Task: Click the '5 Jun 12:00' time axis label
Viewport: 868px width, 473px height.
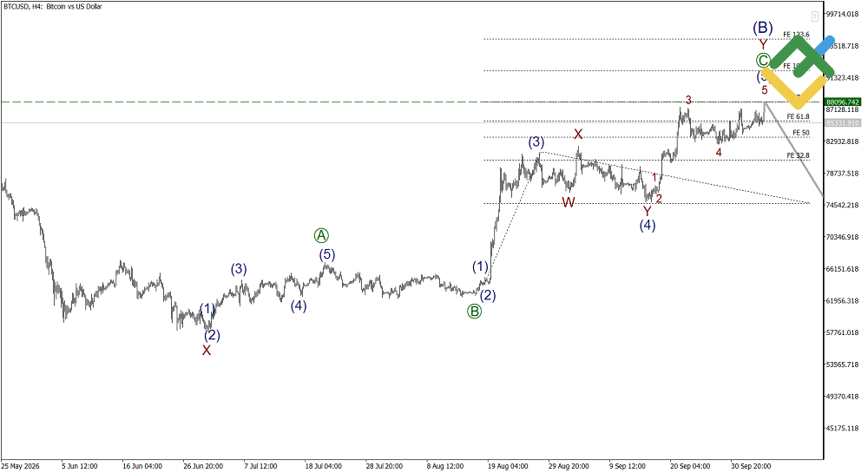Action: (80, 466)
